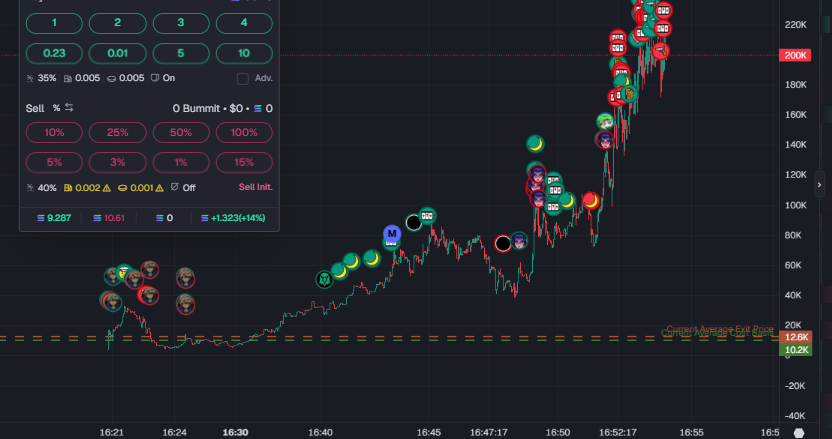Click the 12.6K average exit price tag
The height and width of the screenshot is (439, 832).
pyautogui.click(x=796, y=337)
